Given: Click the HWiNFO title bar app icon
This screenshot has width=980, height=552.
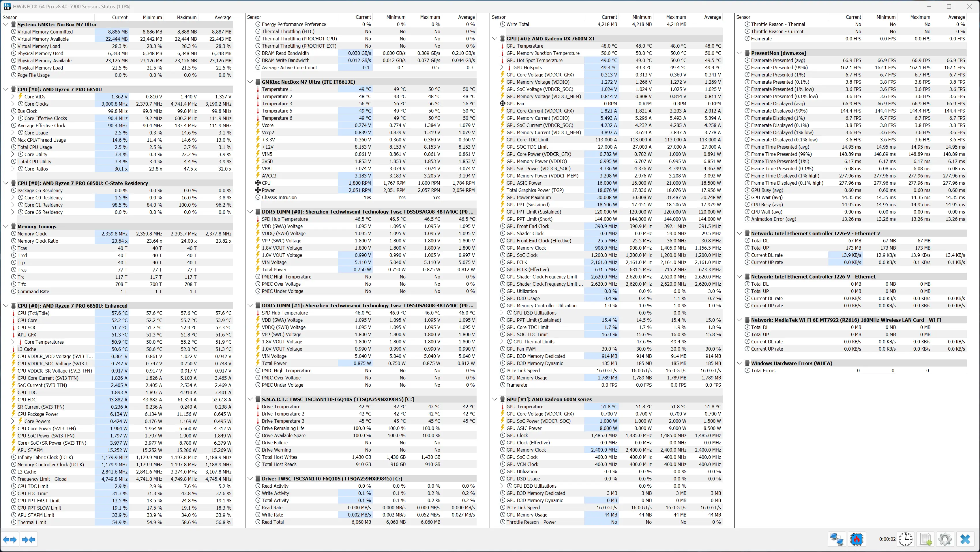Looking at the screenshot, I should coord(7,6).
